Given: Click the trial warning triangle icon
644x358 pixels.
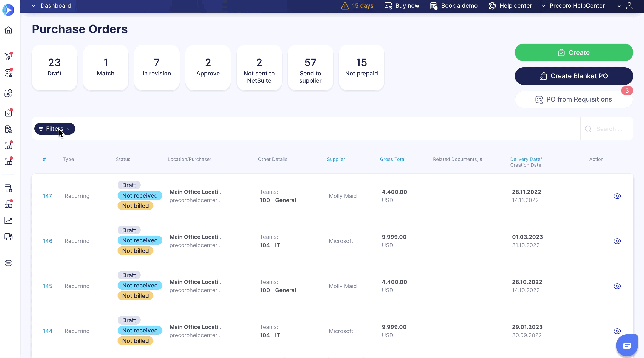Looking at the screenshot, I should [x=345, y=6].
